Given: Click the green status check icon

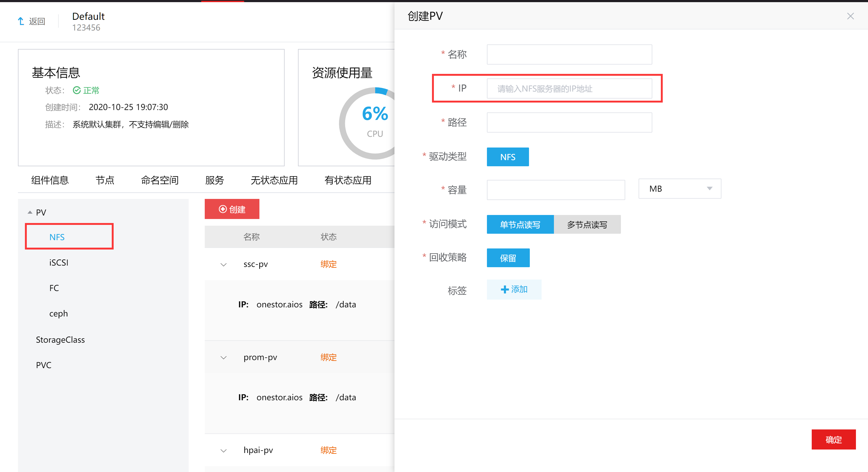Looking at the screenshot, I should 77,90.
